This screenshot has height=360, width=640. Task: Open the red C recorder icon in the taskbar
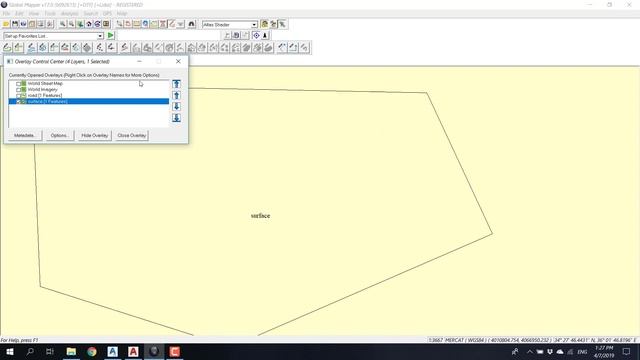175,351
